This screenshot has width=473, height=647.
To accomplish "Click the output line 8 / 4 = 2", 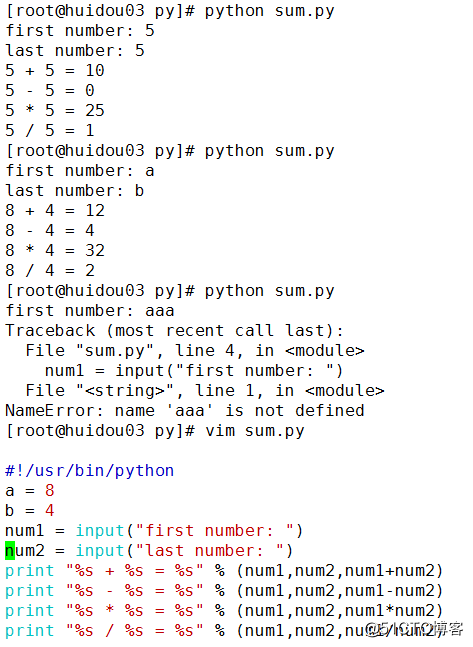I will [x=50, y=271].
